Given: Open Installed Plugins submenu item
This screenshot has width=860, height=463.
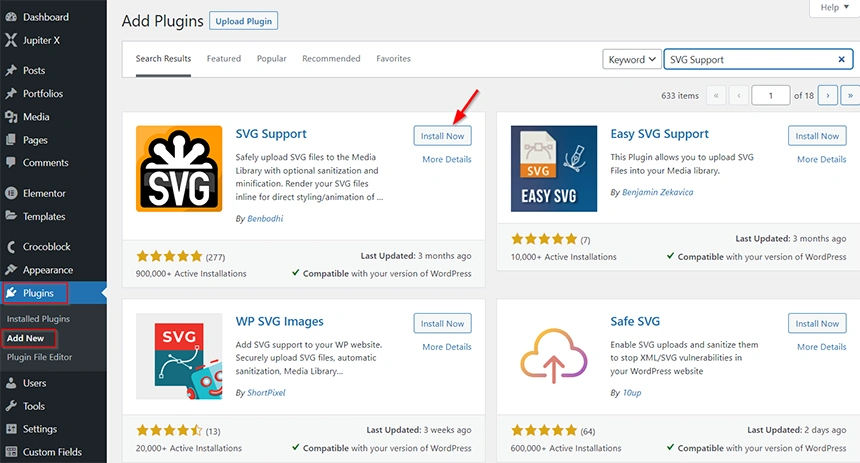Looking at the screenshot, I should pyautogui.click(x=38, y=319).
